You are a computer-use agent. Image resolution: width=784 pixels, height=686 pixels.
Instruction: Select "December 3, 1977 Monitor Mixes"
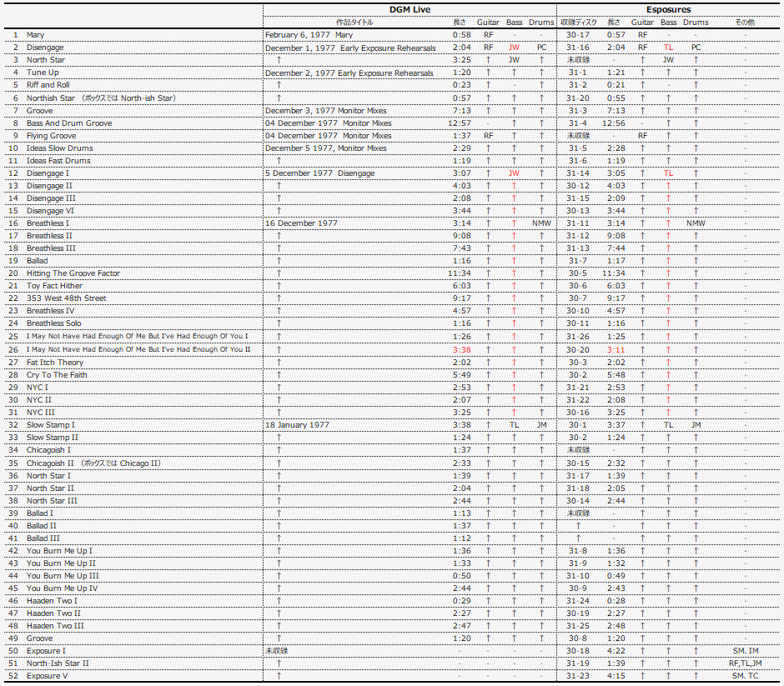tap(325, 110)
